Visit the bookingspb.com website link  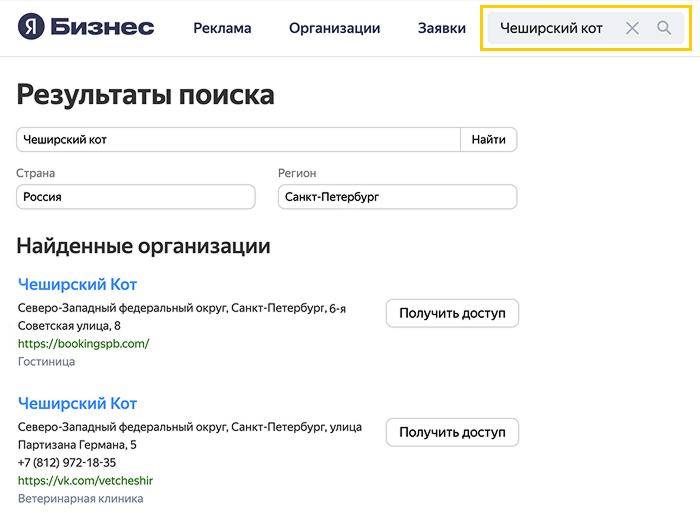[x=83, y=343]
